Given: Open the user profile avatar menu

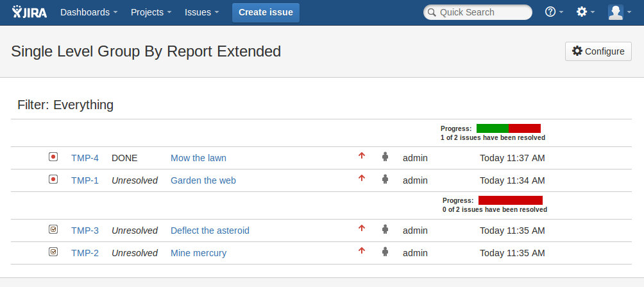Looking at the screenshot, I should tap(620, 12).
